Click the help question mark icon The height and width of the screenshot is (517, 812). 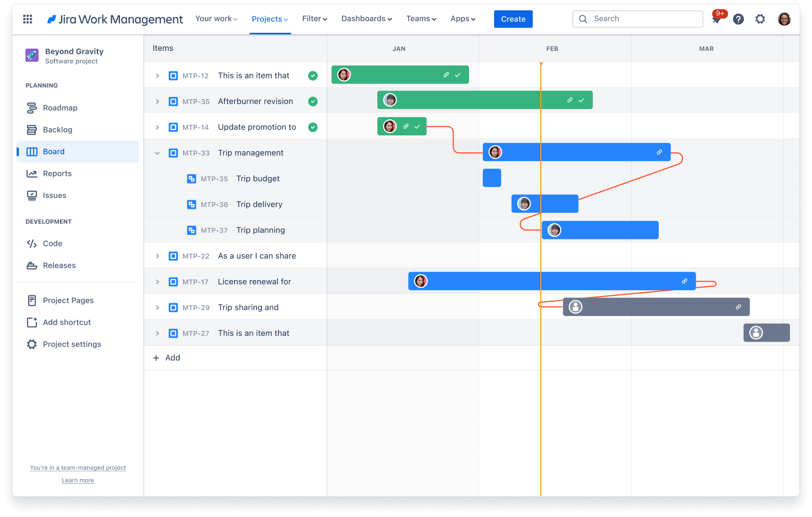point(738,19)
